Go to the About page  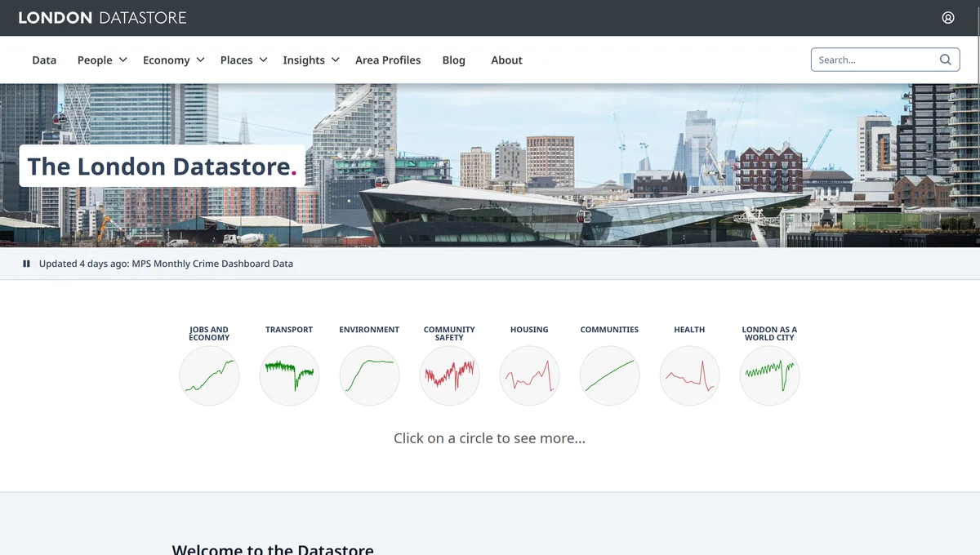point(506,60)
